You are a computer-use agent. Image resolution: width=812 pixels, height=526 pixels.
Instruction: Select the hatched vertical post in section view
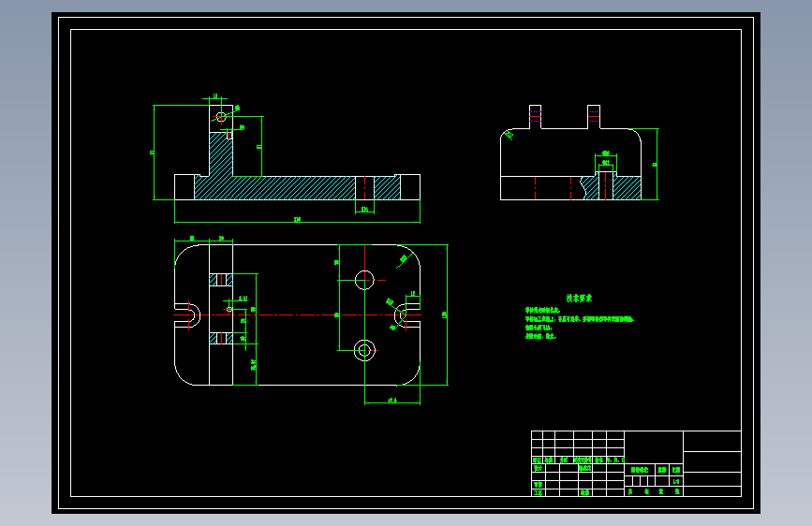click(x=221, y=154)
